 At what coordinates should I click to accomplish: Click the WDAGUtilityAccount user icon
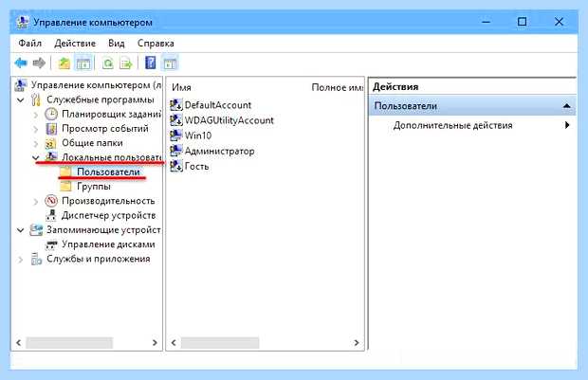[x=176, y=120]
